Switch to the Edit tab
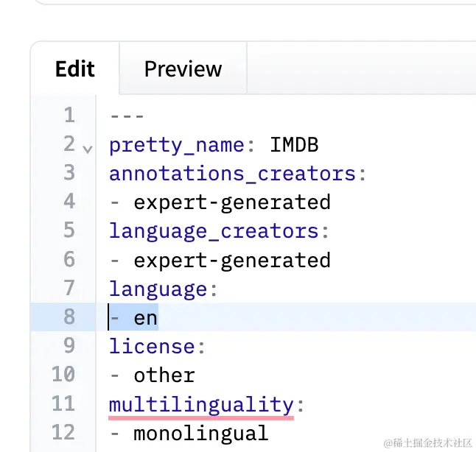Image resolution: width=476 pixels, height=452 pixels. [x=75, y=69]
